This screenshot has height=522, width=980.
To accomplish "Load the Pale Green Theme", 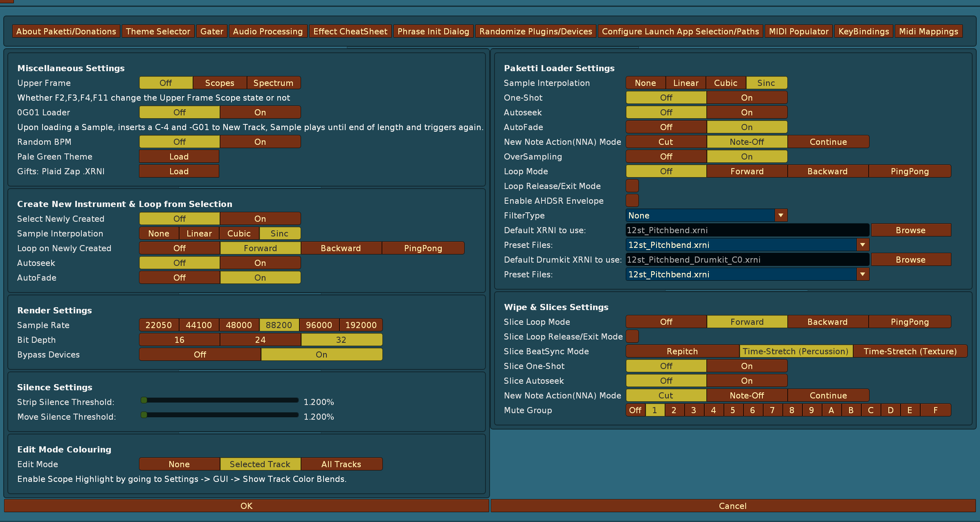I will point(179,156).
